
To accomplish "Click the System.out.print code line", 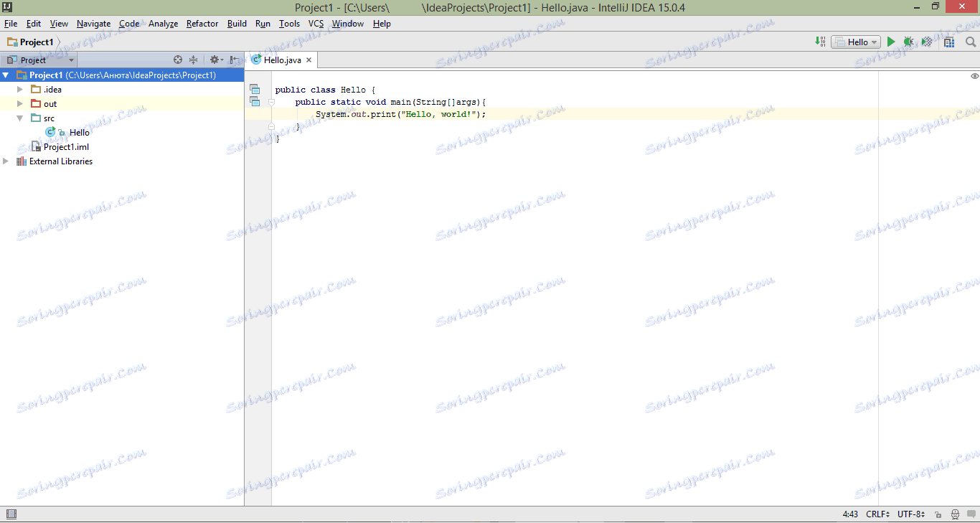I will click(401, 114).
